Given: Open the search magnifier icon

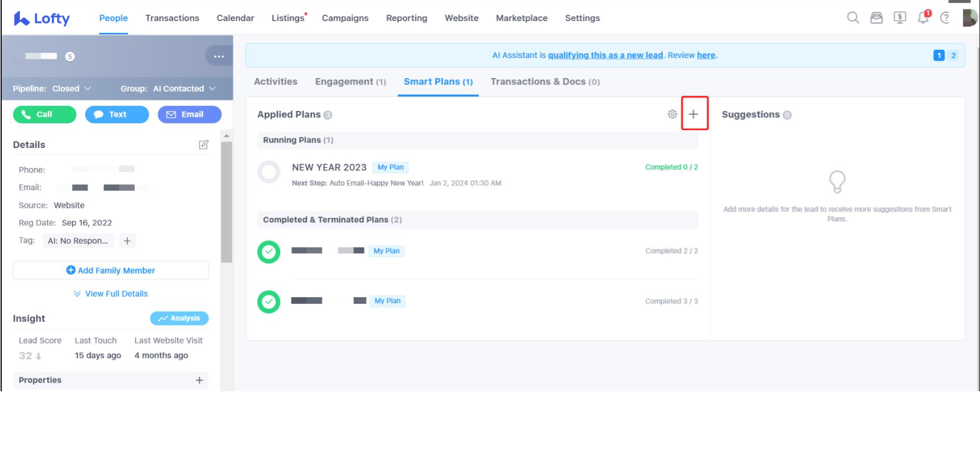Looking at the screenshot, I should 853,18.
